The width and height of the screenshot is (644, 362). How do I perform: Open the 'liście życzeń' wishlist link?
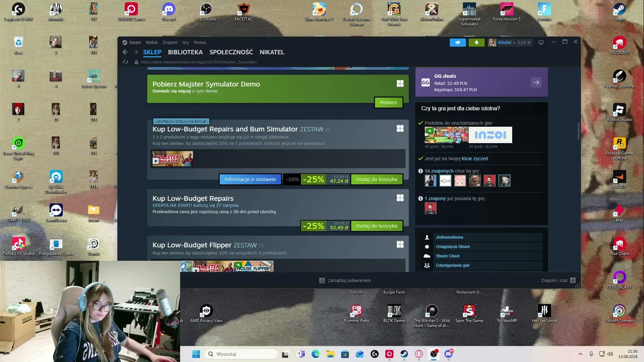tap(474, 159)
